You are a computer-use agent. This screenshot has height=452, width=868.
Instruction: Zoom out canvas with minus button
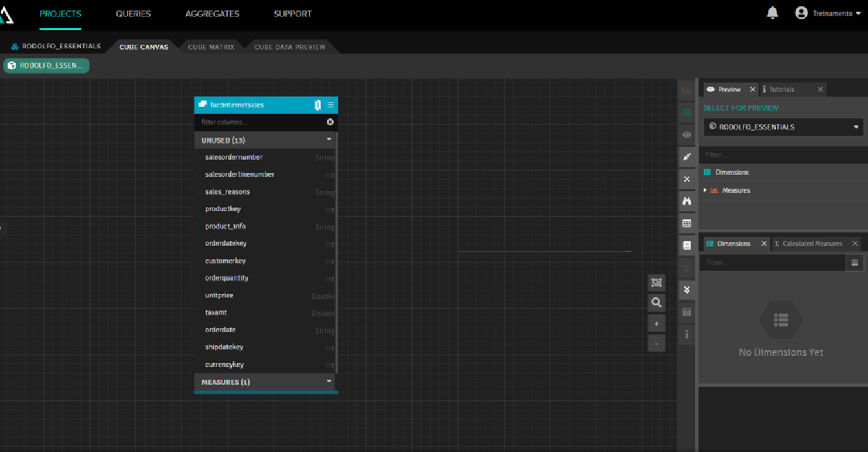(656, 343)
